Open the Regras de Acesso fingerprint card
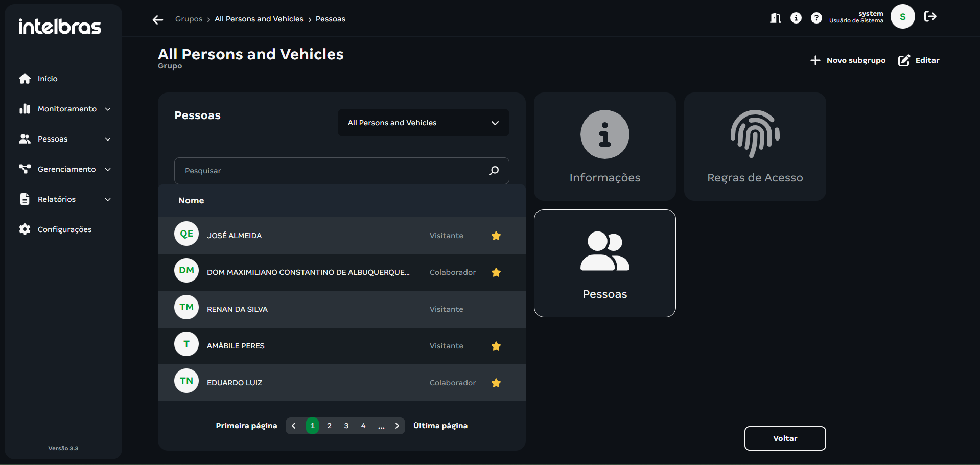 755,147
